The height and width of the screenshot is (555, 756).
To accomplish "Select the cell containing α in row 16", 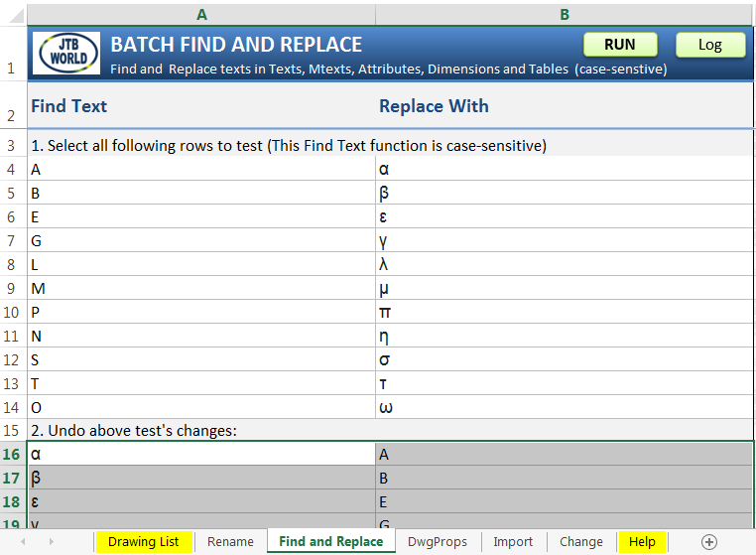I will [x=201, y=454].
